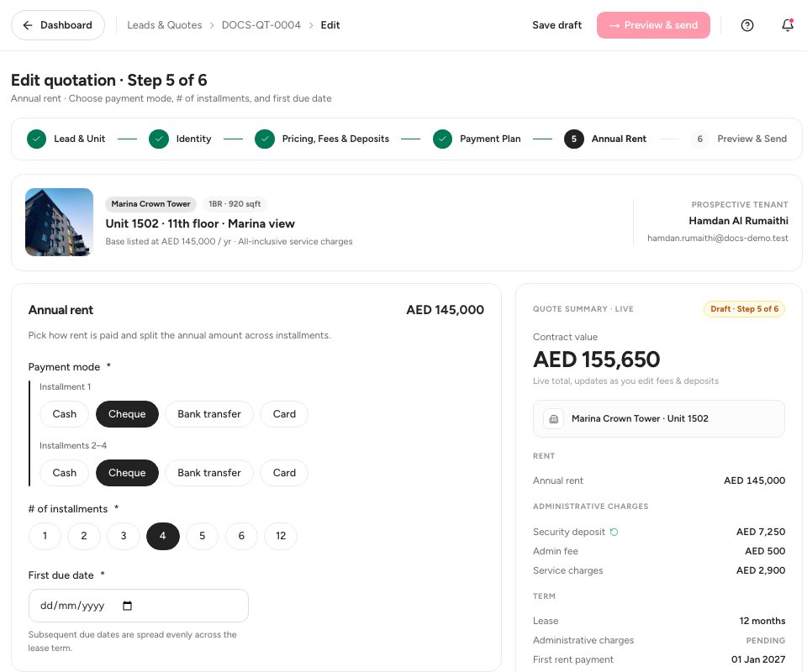Click Admin fee amount AED 500
The height and width of the screenshot is (672, 807).
pos(765,551)
